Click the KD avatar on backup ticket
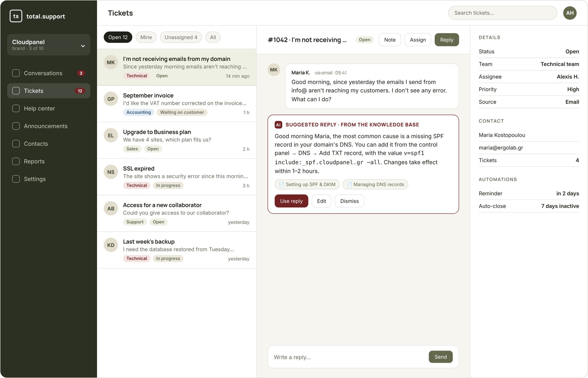Viewport: 588px width, 378px height. coord(111,245)
